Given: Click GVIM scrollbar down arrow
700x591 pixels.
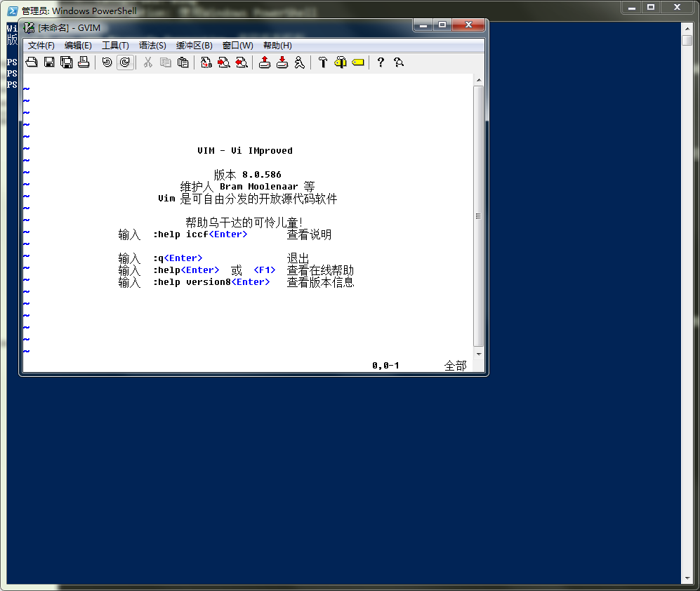Looking at the screenshot, I should [479, 354].
